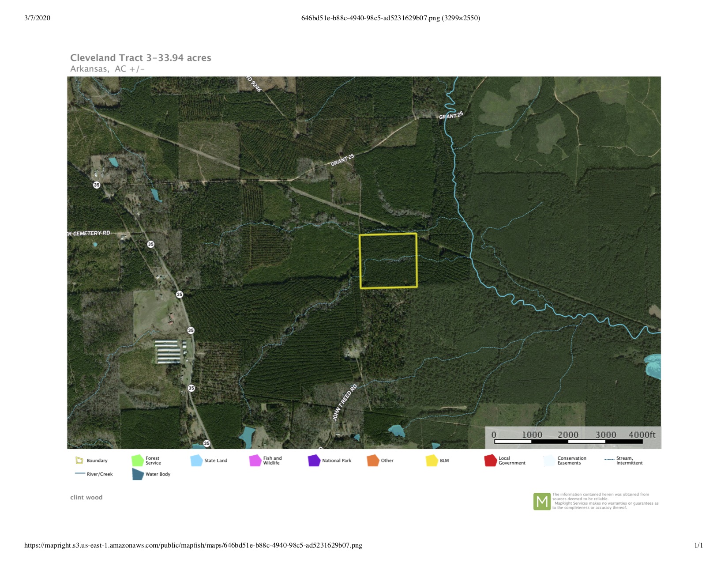Select the light blue State Land icon
Image resolution: width=728 pixels, height=563 pixels.
click(196, 461)
